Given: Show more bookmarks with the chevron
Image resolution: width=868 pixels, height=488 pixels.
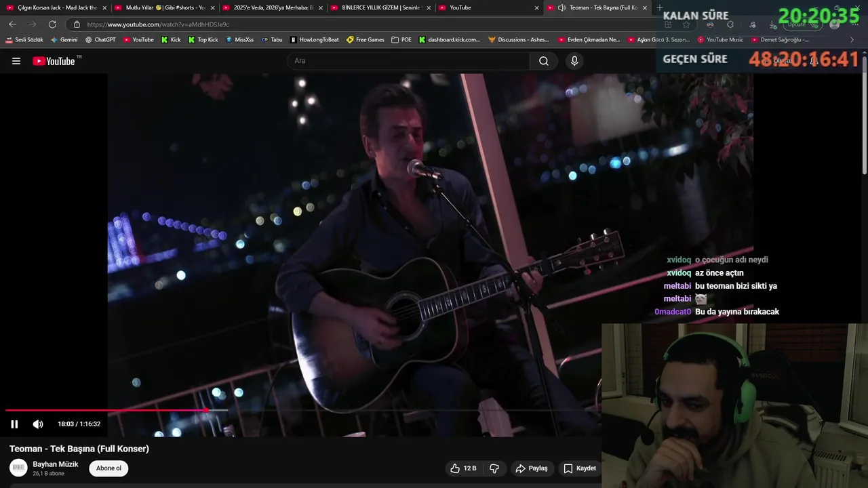Looking at the screenshot, I should click(x=852, y=40).
